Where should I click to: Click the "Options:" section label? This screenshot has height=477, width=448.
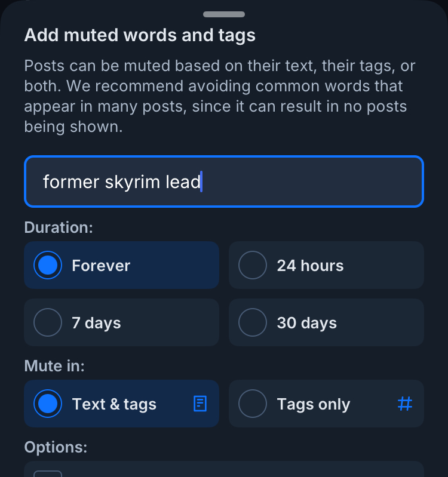[x=56, y=447]
